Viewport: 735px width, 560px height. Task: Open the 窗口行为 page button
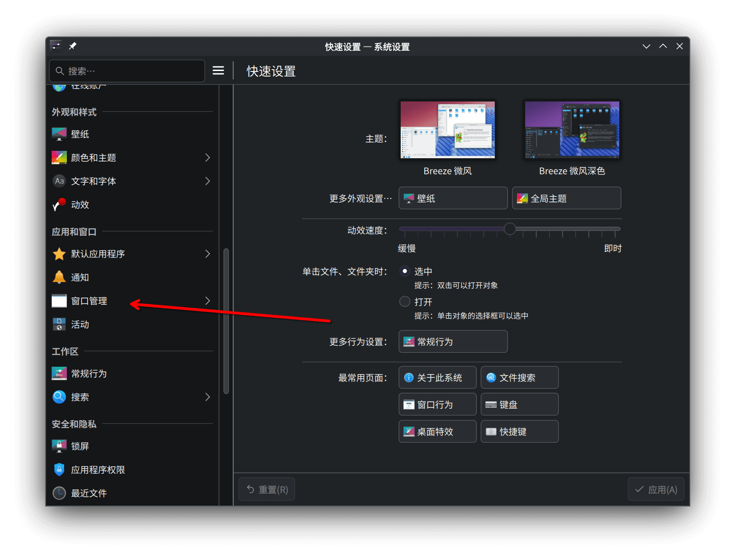(437, 405)
